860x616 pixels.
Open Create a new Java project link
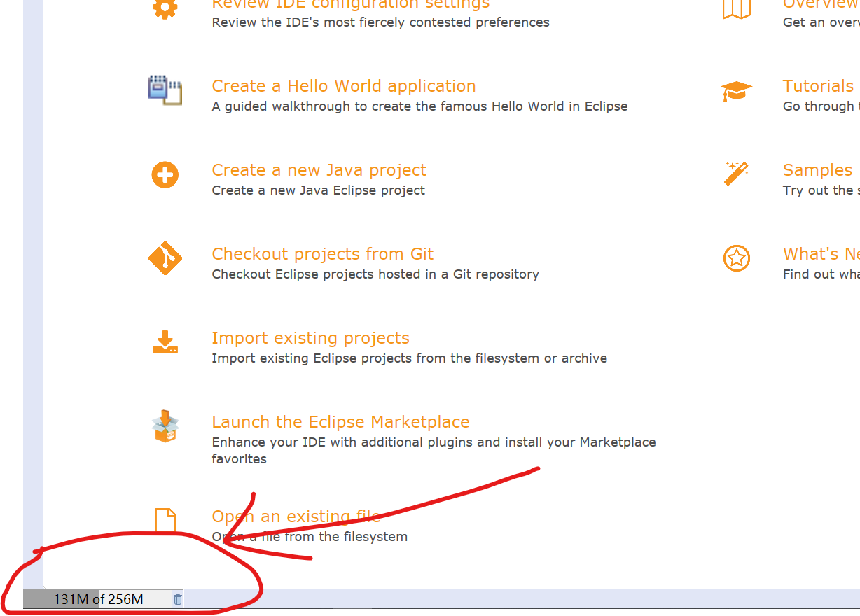click(x=319, y=170)
